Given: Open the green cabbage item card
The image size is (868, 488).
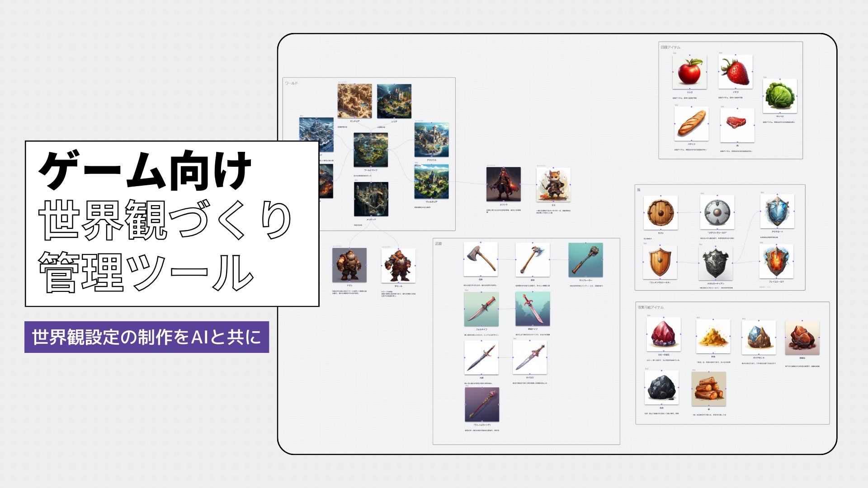Looking at the screenshot, I should pyautogui.click(x=779, y=96).
